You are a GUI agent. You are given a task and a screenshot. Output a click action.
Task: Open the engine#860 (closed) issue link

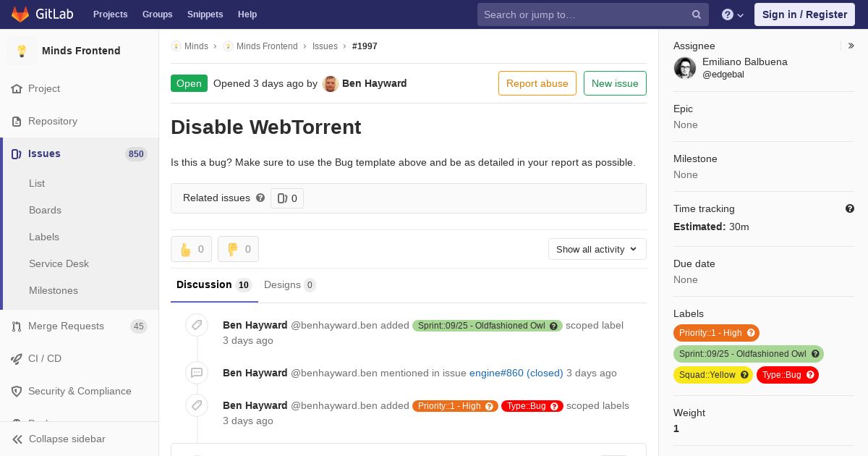[516, 373]
